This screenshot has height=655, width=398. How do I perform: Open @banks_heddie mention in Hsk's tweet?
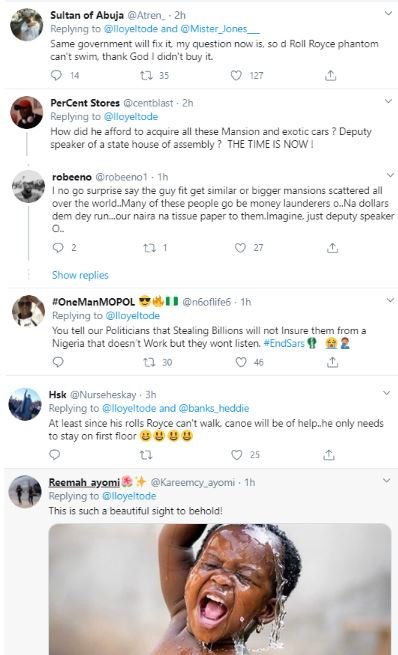(213, 408)
